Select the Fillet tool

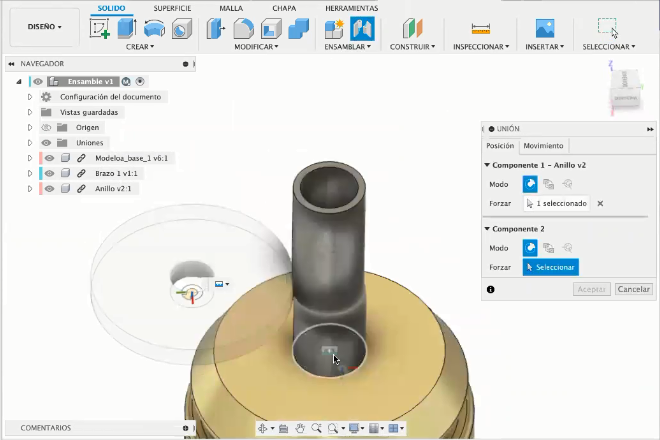pos(244,29)
